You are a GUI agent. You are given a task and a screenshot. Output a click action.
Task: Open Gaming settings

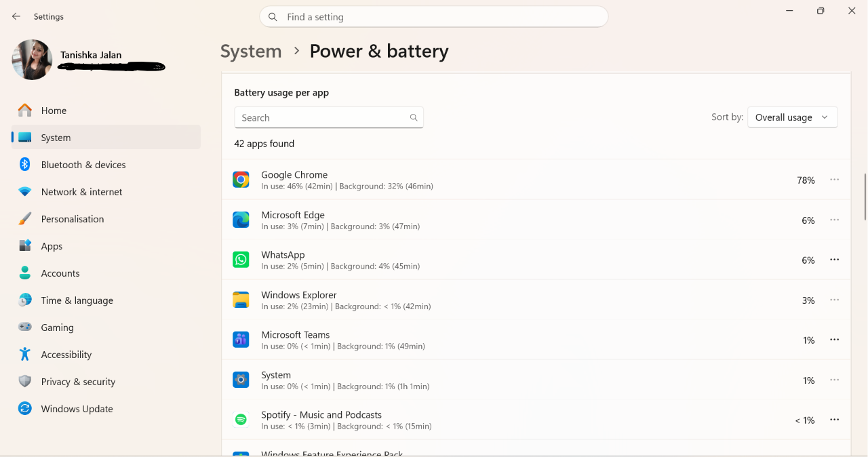pos(106,327)
